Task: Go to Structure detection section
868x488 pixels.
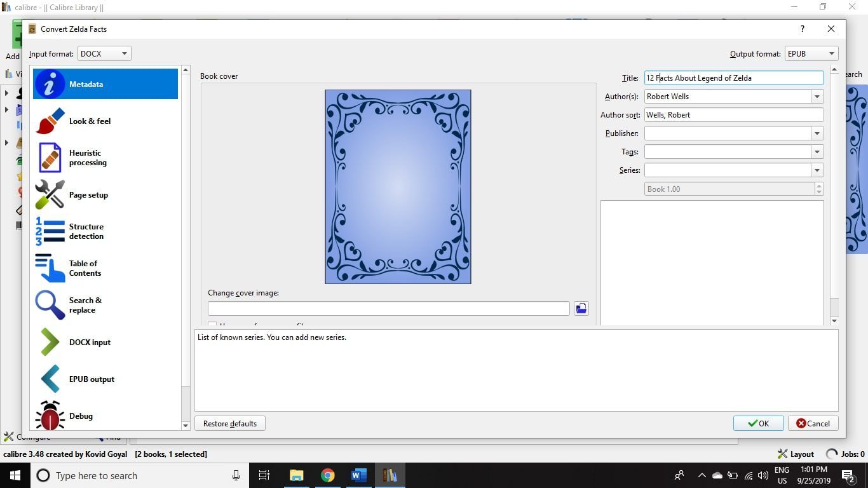Action: pos(105,231)
